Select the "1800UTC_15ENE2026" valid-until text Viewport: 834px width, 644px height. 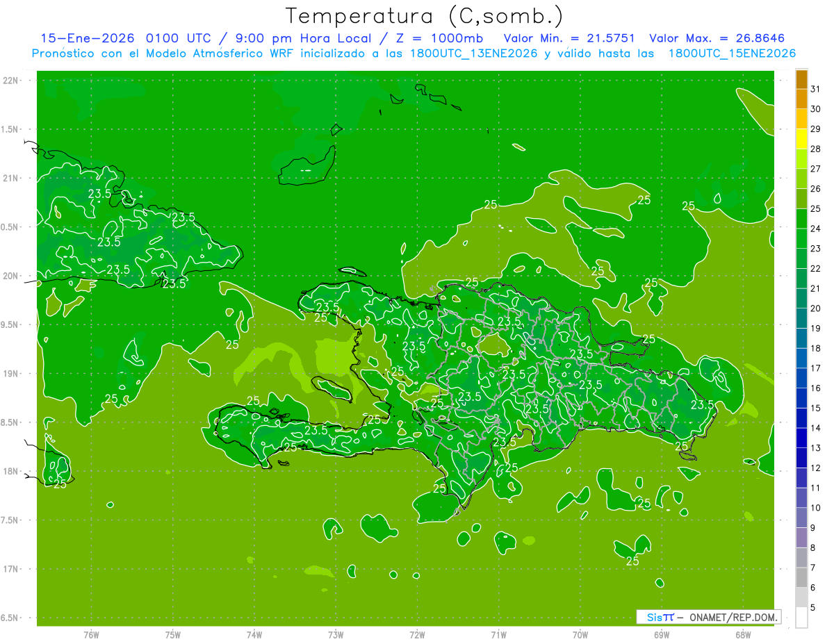click(732, 53)
